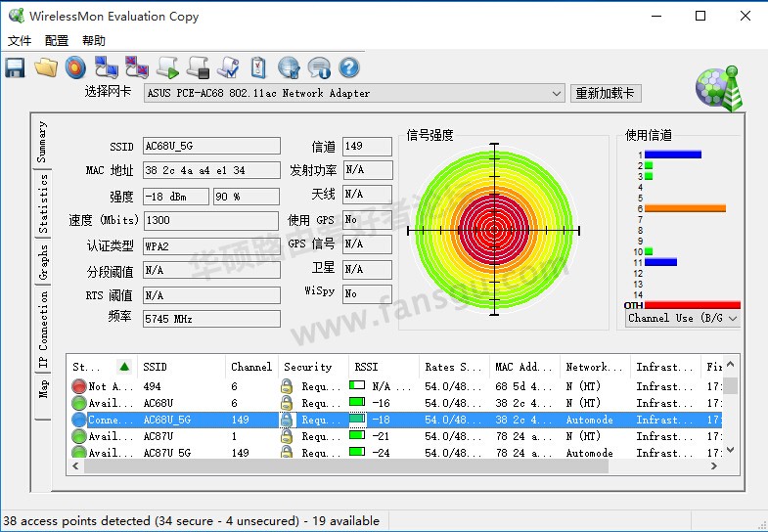Click the speed field showing 1300
This screenshot has height=532, width=768.
click(211, 220)
